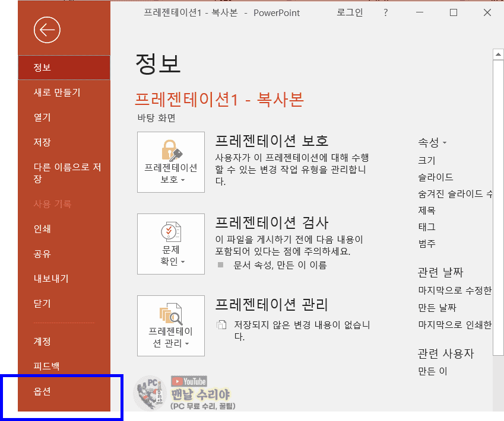The image size is (504, 421).
Task: Open the 열기 menu item
Action: pyautogui.click(x=42, y=117)
